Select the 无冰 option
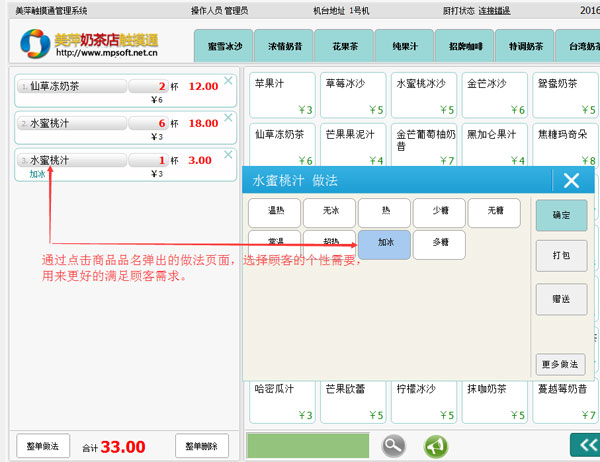The height and width of the screenshot is (462, 600). tap(330, 211)
